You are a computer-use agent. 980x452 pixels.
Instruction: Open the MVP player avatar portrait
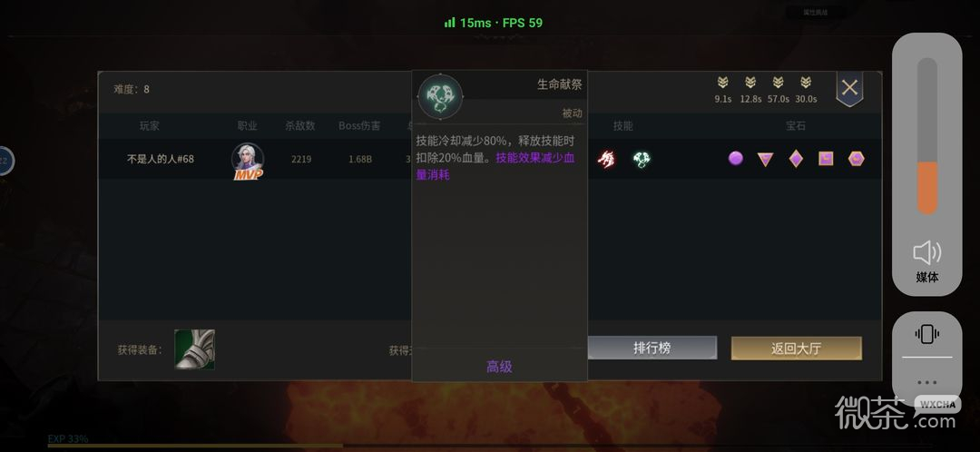tap(248, 161)
